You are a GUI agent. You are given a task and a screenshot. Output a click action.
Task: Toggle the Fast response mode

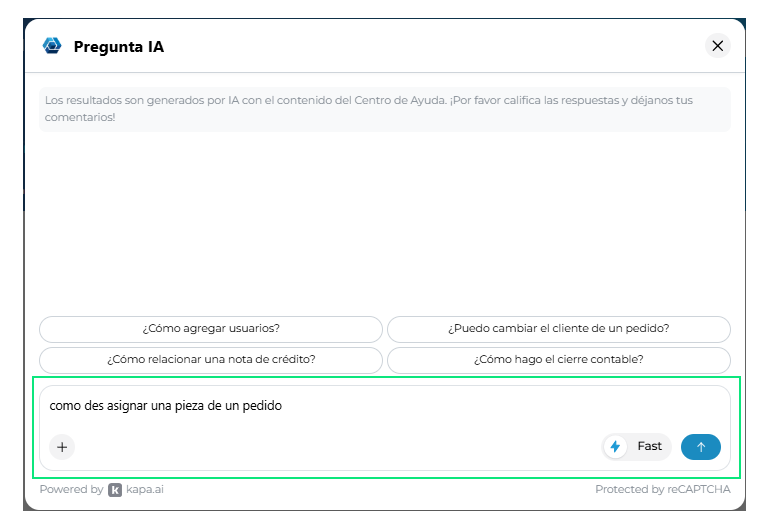pyautogui.click(x=636, y=446)
